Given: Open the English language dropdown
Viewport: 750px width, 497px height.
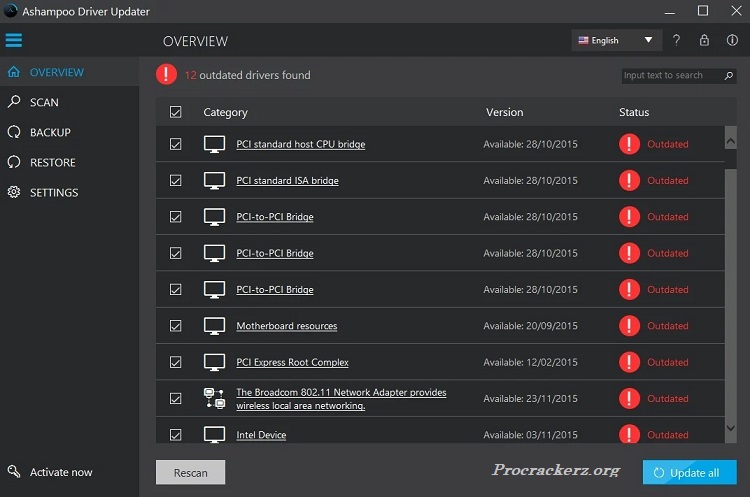Looking at the screenshot, I should 615,41.
